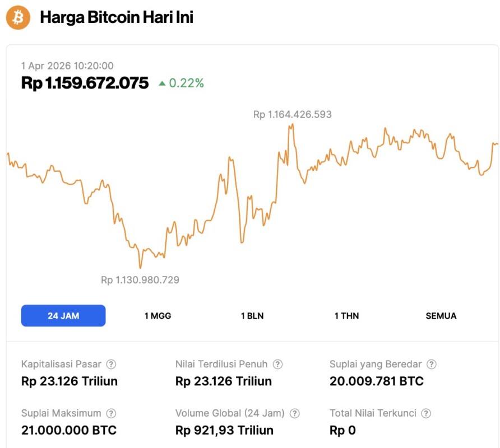Click the orange Bitcoin logo icon

(18, 18)
